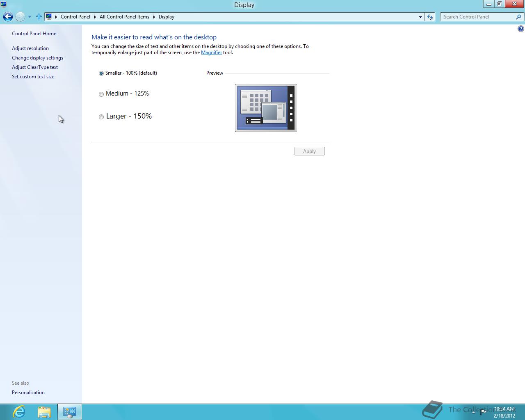Select Medium - 125% option
This screenshot has width=525, height=420.
(x=124, y=94)
